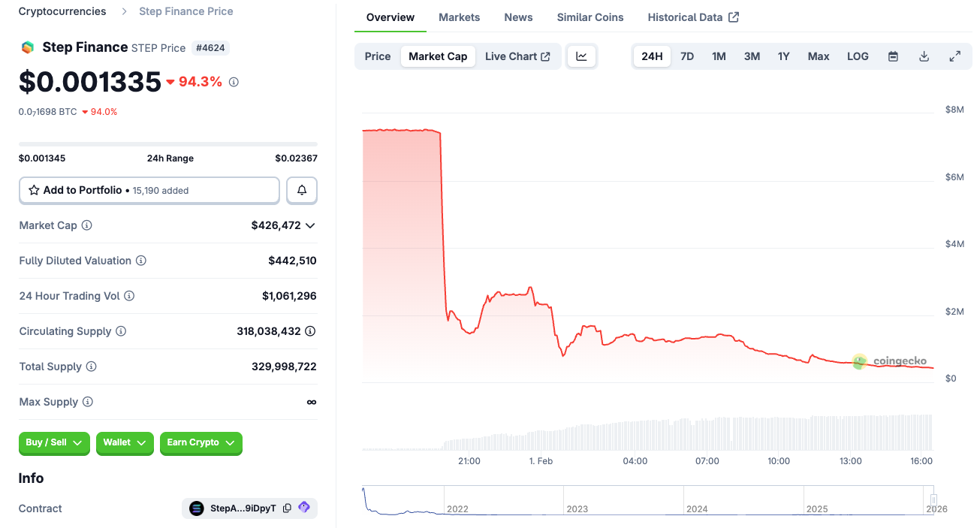The height and width of the screenshot is (528, 980).
Task: Click the 24h Range progress bar
Action: tap(167, 143)
